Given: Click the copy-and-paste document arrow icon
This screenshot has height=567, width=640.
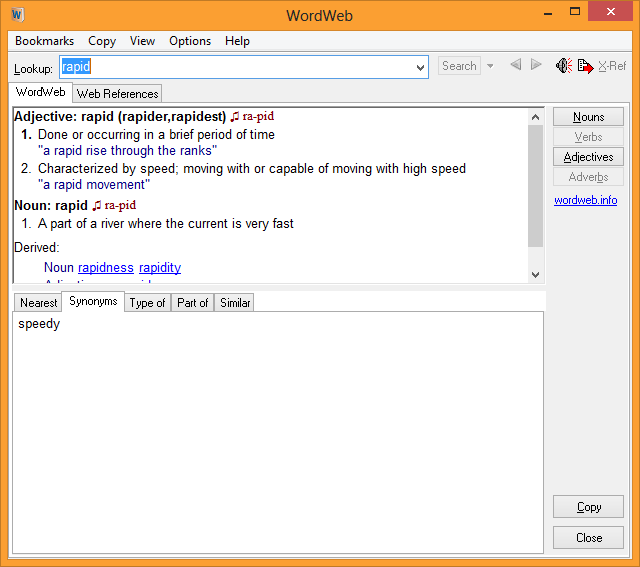Looking at the screenshot, I should pos(585,66).
